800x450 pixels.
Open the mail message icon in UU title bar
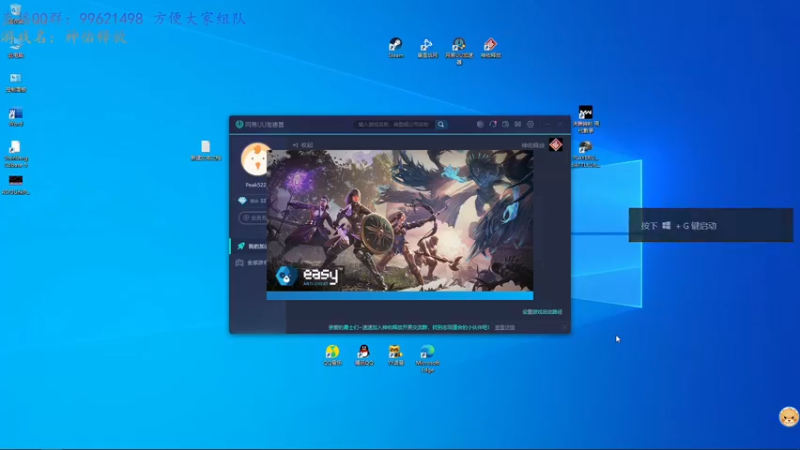pos(518,124)
